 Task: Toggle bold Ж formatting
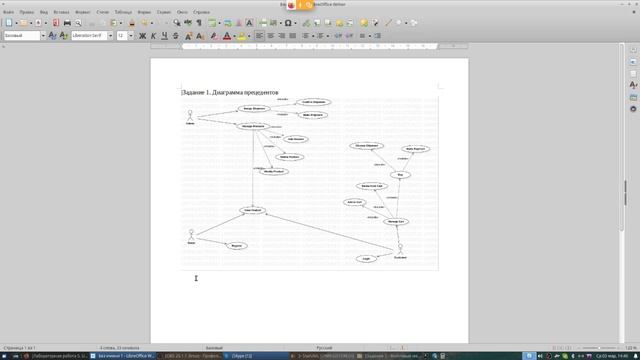142,36
